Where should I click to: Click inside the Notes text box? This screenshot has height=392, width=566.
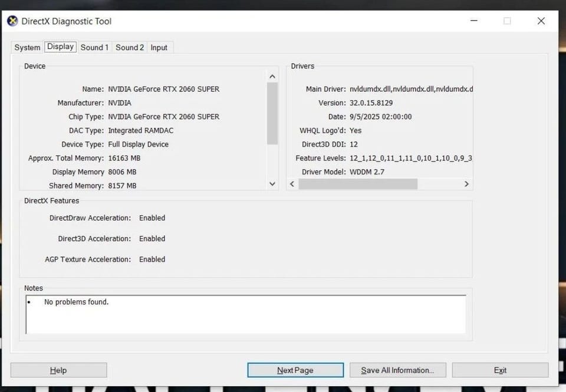pyautogui.click(x=246, y=314)
